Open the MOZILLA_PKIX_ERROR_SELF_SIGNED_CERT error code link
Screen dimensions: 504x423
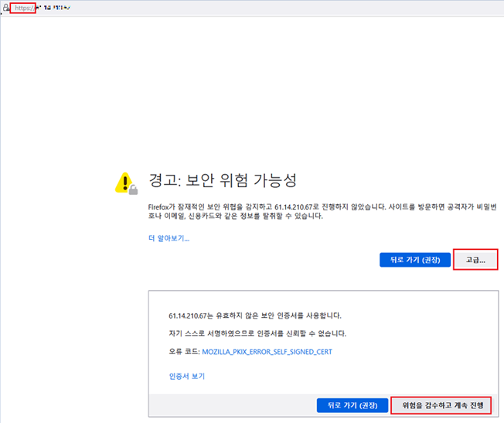[x=267, y=352]
